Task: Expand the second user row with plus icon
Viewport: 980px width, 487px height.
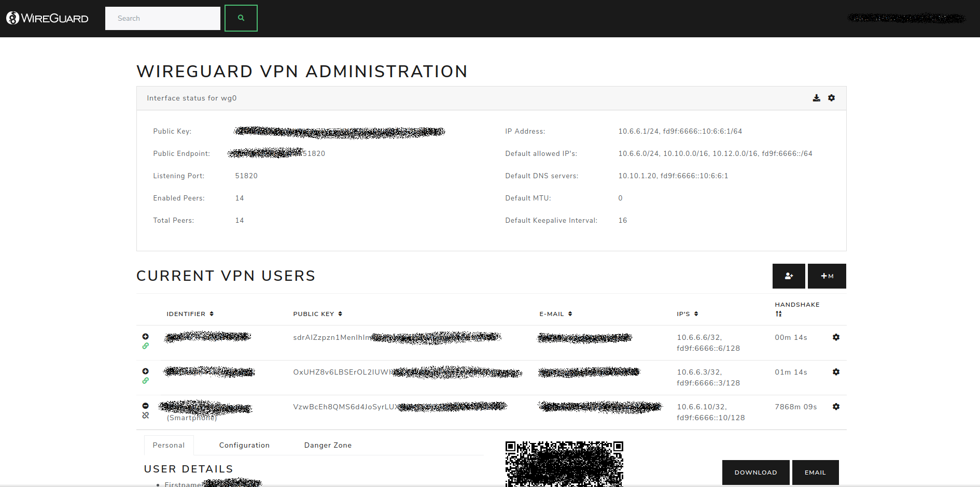Action: click(x=146, y=371)
